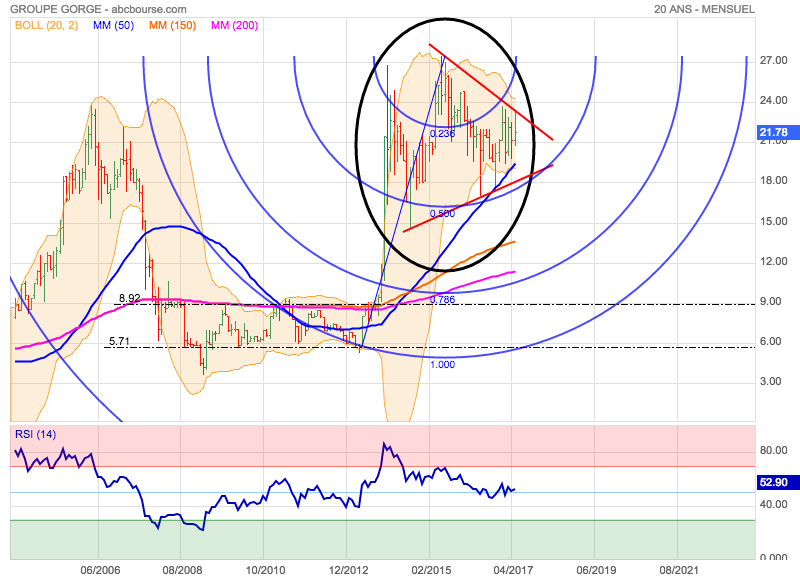Click the 5.71 support level label
Image resolution: width=800 pixels, height=580 pixels.
click(119, 341)
